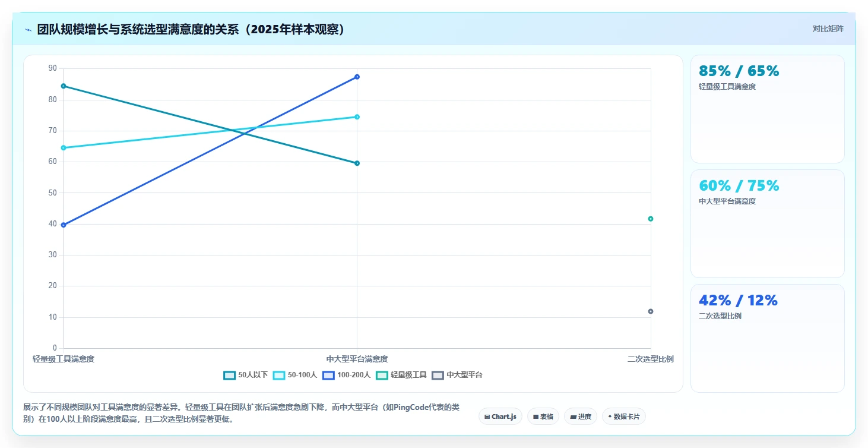Click the 轻量级工具满意度 x-axis label

tap(64, 359)
